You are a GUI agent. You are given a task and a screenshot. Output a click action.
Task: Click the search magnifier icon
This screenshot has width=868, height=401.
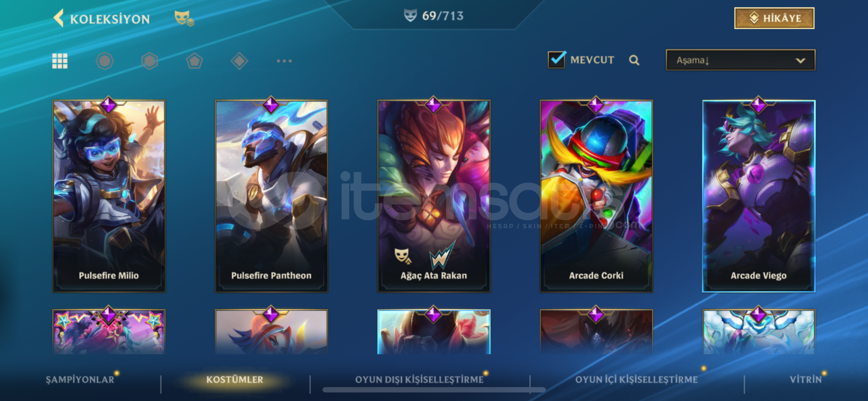pos(634,60)
